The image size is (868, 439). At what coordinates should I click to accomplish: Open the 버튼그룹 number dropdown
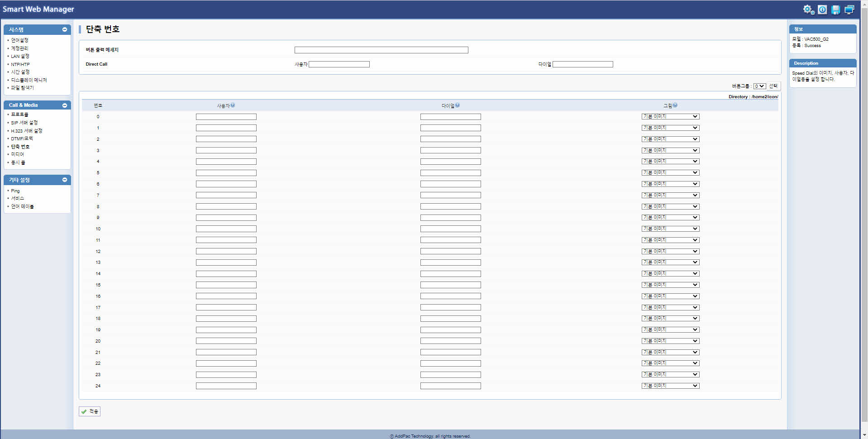click(x=759, y=86)
